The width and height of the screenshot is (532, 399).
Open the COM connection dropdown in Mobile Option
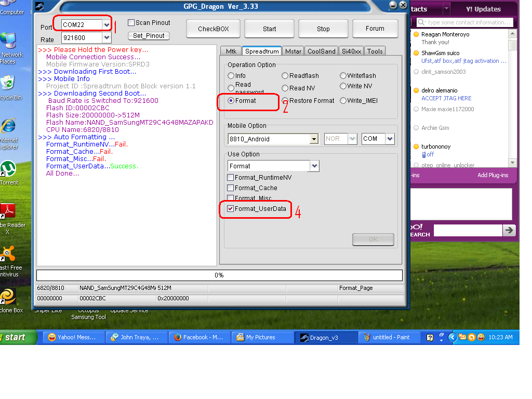(390, 139)
